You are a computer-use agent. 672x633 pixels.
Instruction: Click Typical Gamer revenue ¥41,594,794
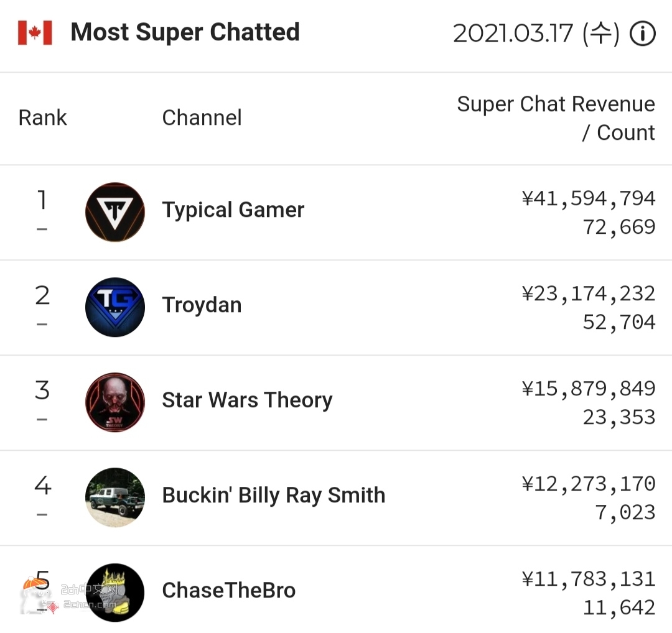pos(588,199)
